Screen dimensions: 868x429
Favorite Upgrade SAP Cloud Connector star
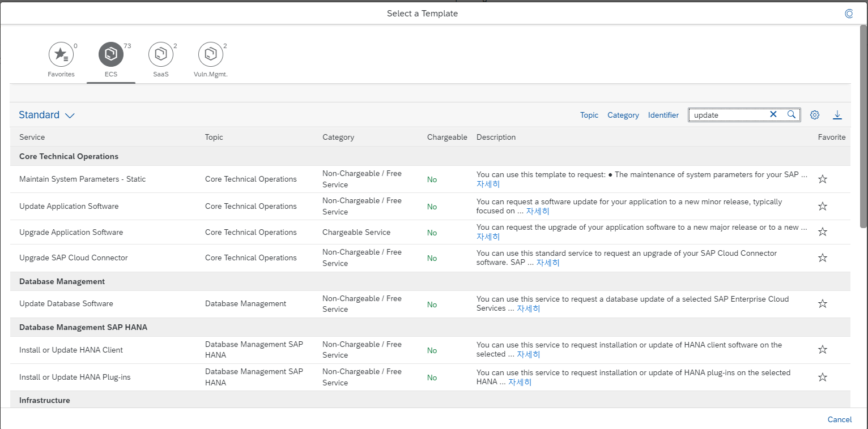click(x=823, y=258)
